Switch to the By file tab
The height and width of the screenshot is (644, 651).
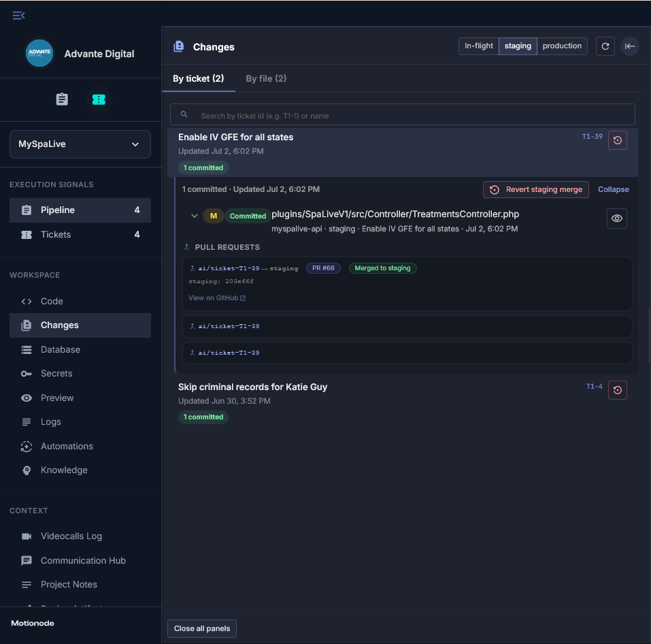(x=266, y=78)
